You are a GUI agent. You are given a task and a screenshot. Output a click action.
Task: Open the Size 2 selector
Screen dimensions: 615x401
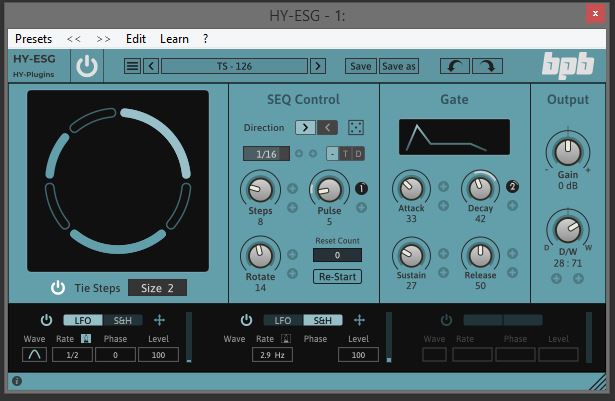pyautogui.click(x=157, y=288)
